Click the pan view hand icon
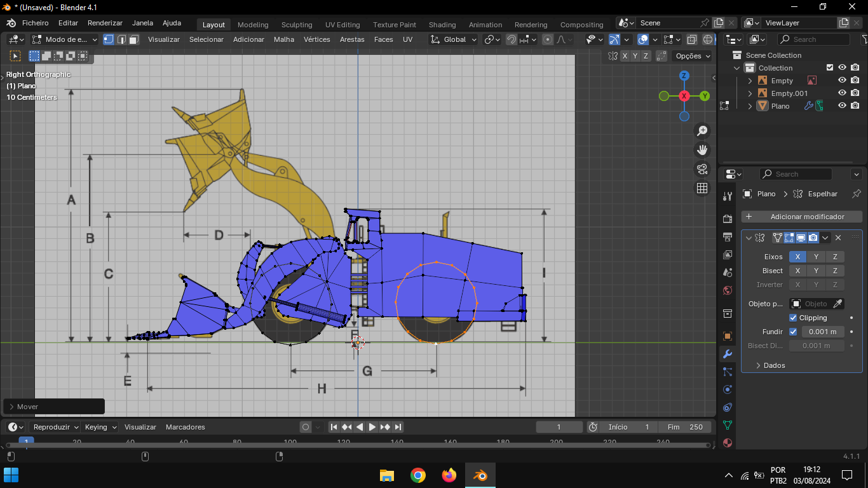Screen dimensions: 868x488 (702, 150)
